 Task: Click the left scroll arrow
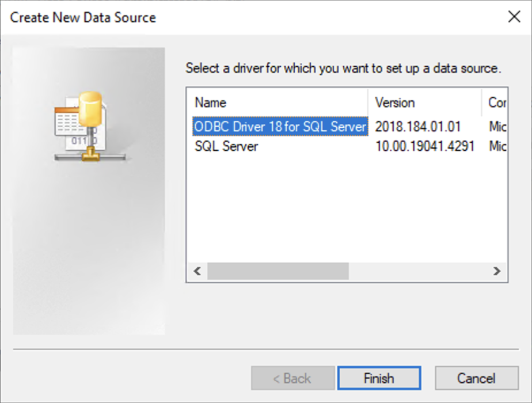coord(197,271)
